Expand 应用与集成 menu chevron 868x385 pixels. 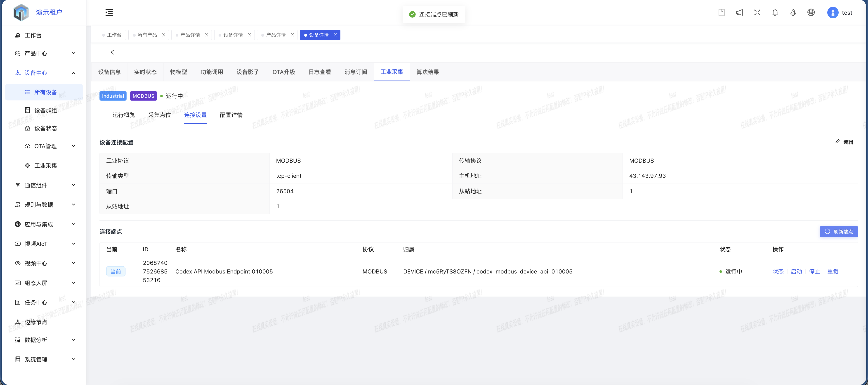[73, 224]
